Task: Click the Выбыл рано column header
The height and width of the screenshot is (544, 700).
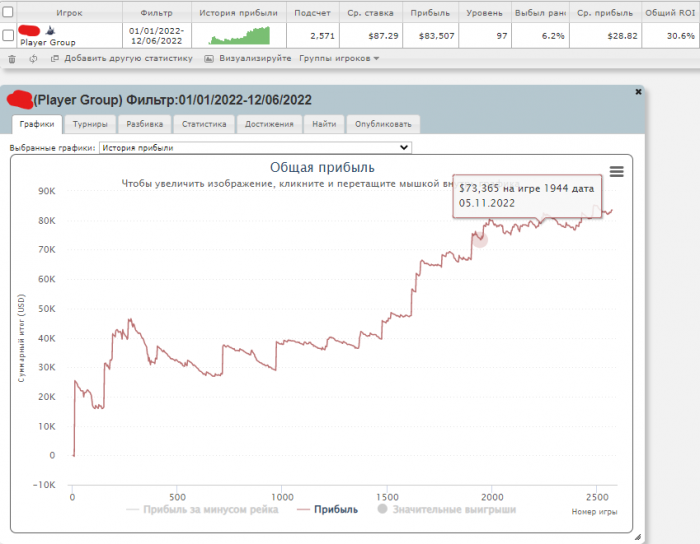Action: (x=540, y=12)
